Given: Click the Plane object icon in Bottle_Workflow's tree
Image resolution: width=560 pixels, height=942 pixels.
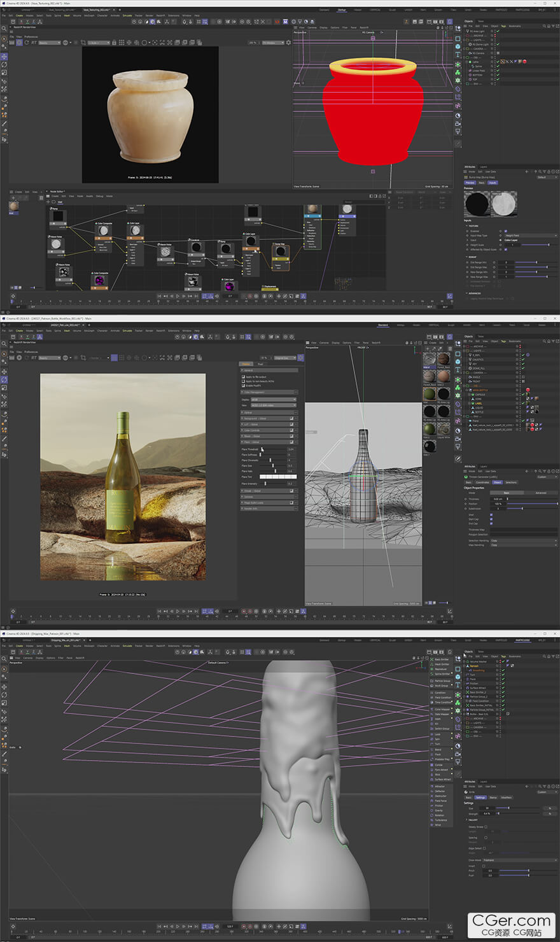Looking at the screenshot, I should pyautogui.click(x=470, y=421).
